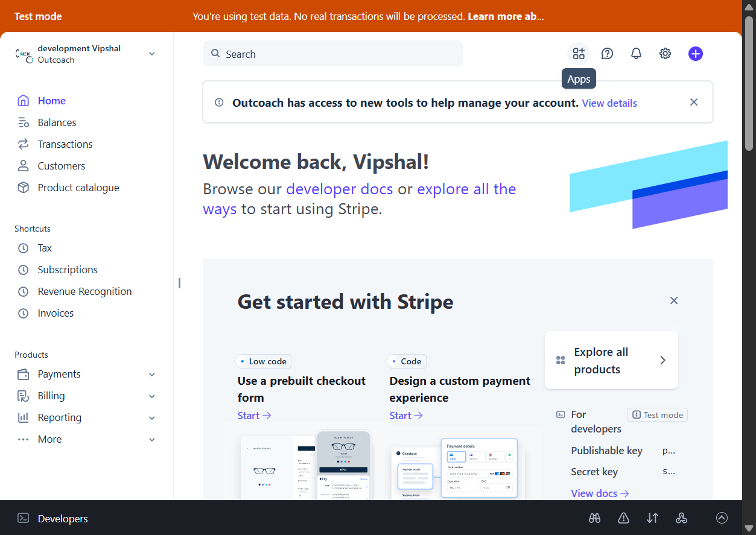The width and height of the screenshot is (756, 535).
Task: Dismiss the Outcoach tools notice
Action: pos(694,102)
